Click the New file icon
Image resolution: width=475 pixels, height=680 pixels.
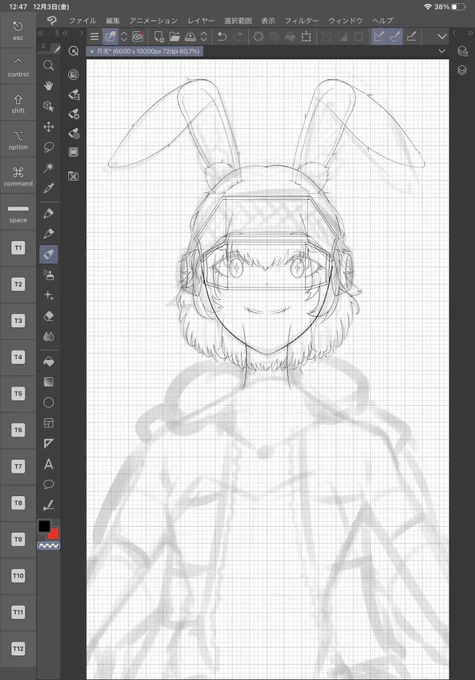point(159,36)
